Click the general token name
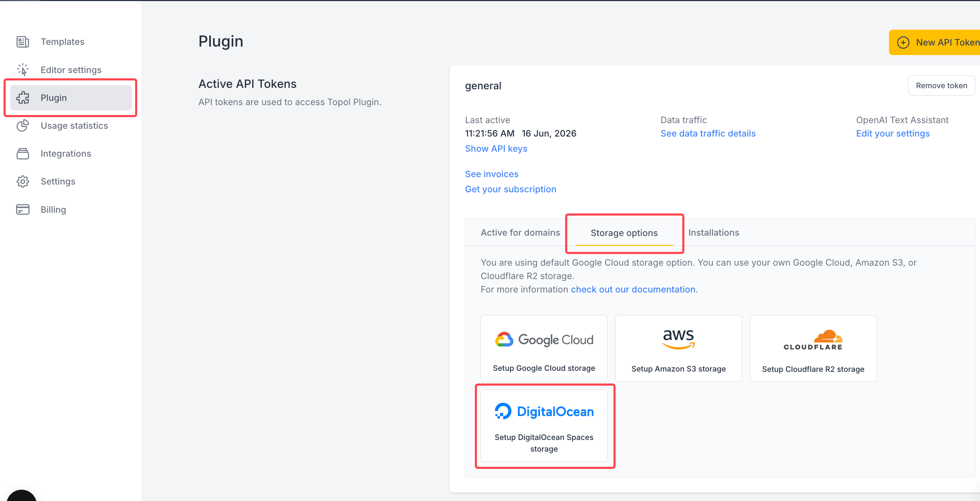 click(483, 86)
